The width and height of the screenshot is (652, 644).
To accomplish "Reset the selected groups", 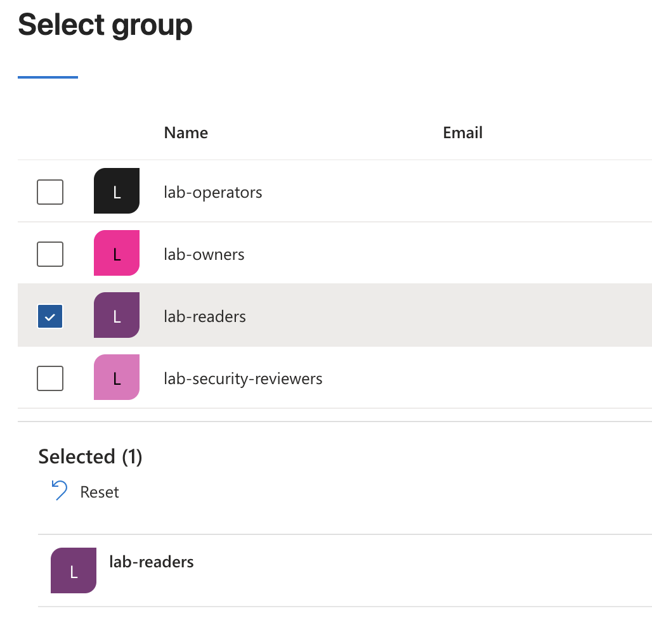I will 85,491.
